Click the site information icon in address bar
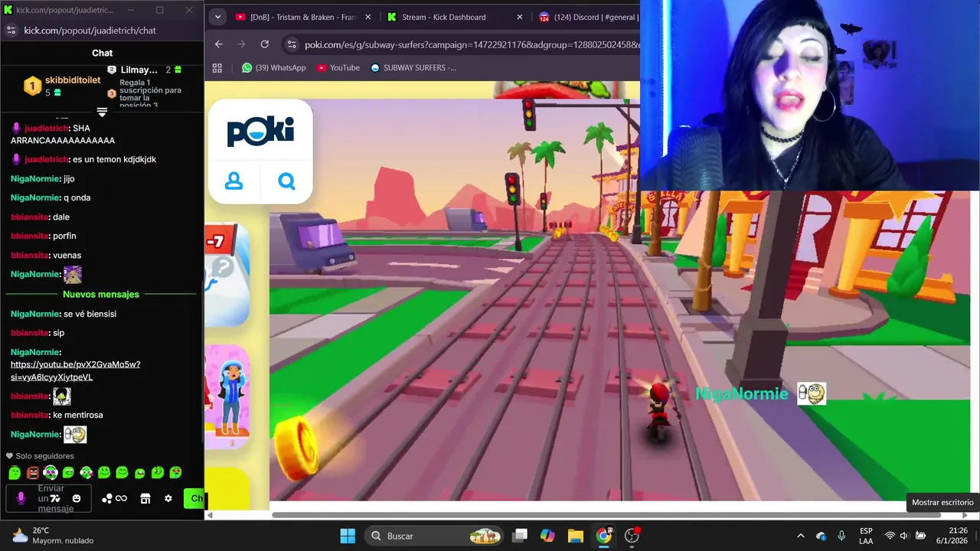Image resolution: width=980 pixels, height=551 pixels. [x=292, y=44]
